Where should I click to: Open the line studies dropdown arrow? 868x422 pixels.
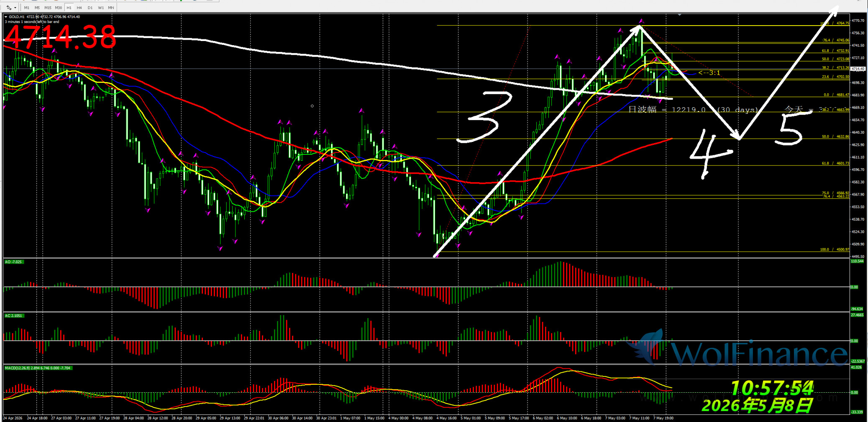pyautogui.click(x=15, y=8)
